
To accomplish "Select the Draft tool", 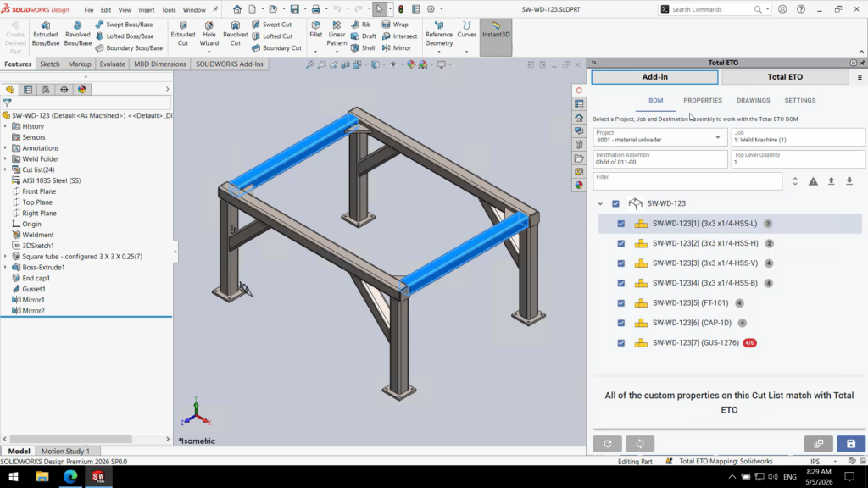I will point(364,36).
